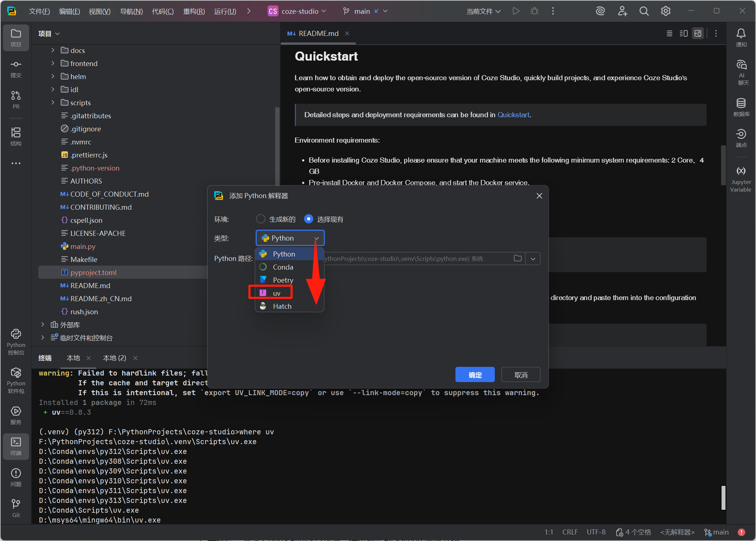Open the Endpoints tool window
The image size is (756, 541).
tap(741, 138)
